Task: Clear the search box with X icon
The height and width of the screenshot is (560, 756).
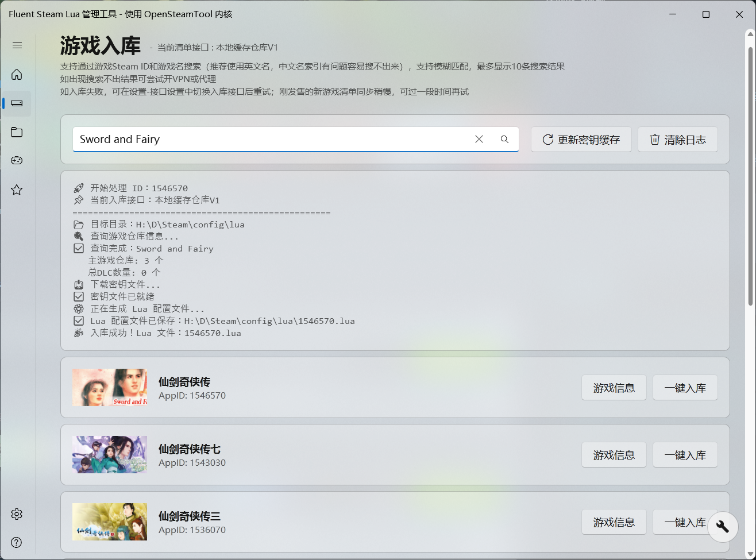Action: (479, 139)
